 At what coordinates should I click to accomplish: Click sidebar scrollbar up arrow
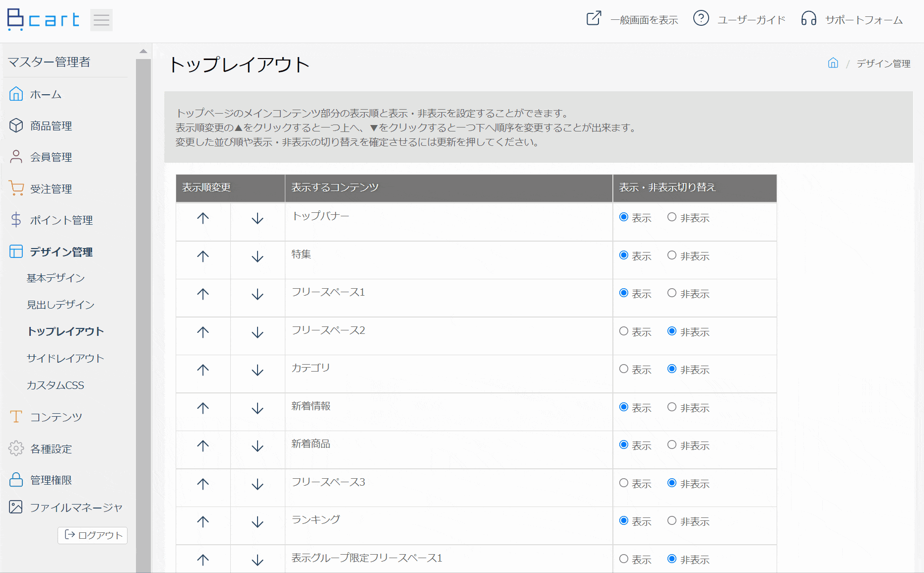(143, 51)
